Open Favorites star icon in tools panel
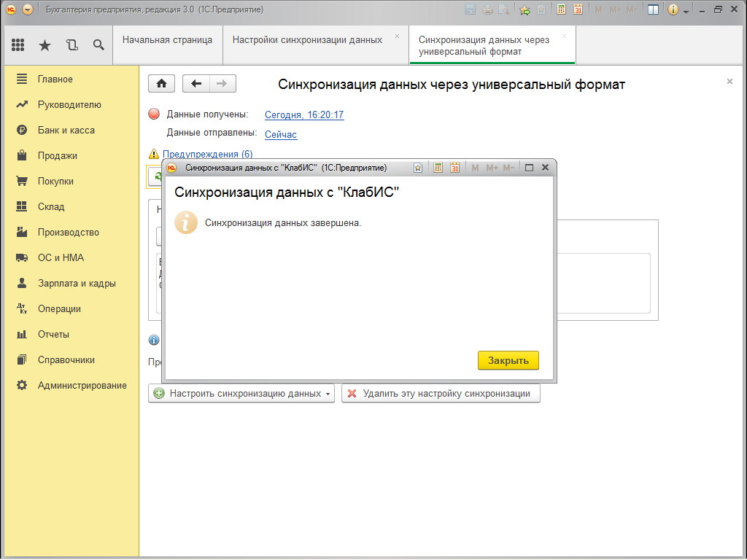The width and height of the screenshot is (747, 560). [x=44, y=44]
